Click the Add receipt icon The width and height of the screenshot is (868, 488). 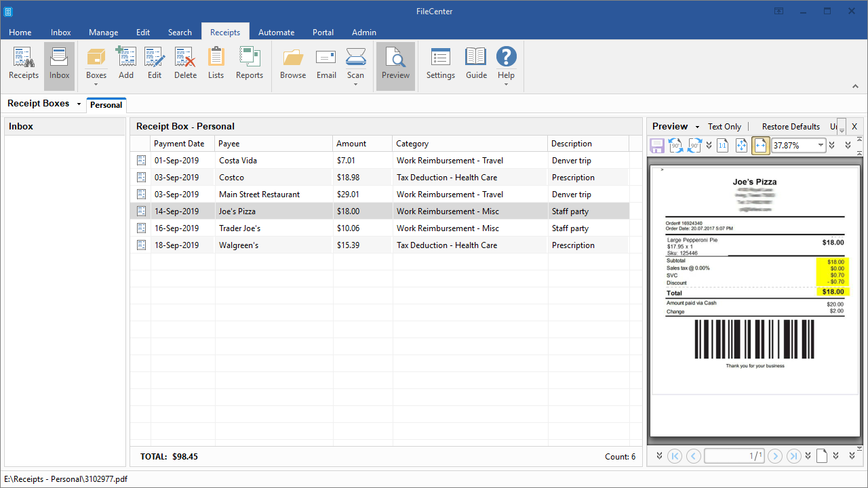(x=126, y=64)
